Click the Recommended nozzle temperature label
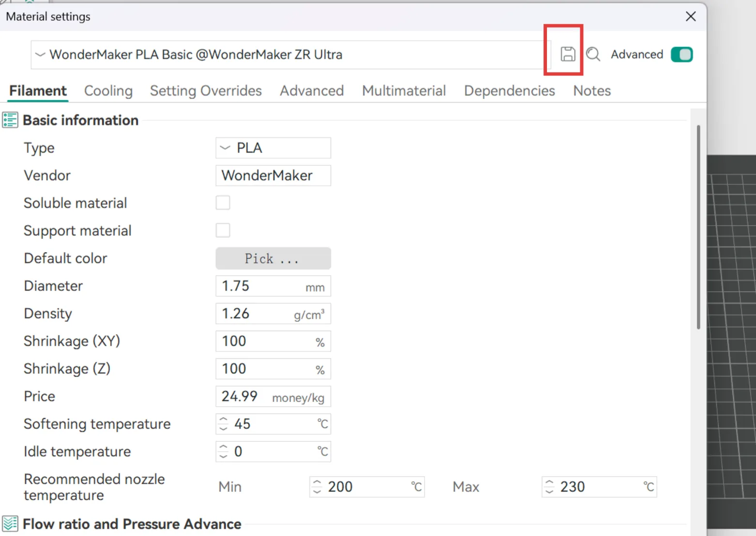Viewport: 756px width, 536px height. (x=94, y=487)
